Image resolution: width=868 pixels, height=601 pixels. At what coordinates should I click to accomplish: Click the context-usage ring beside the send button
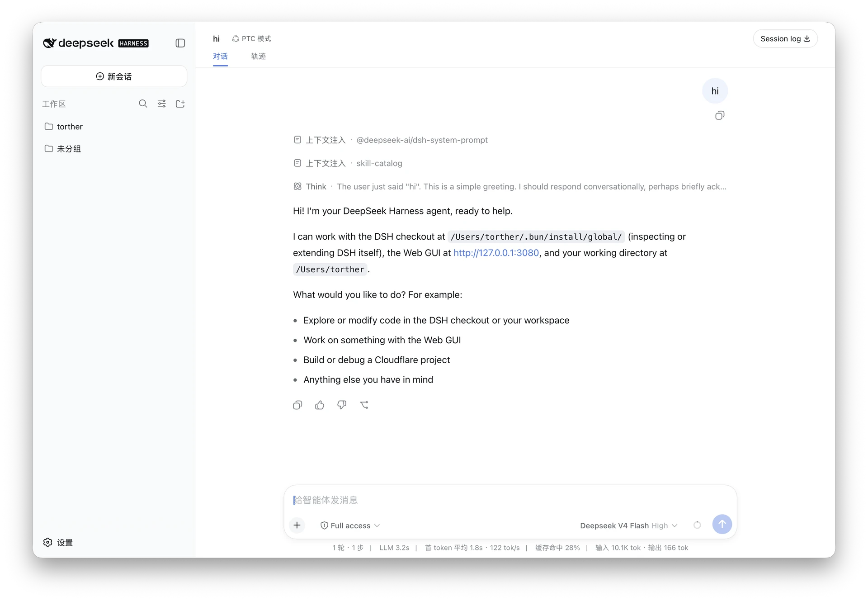click(697, 525)
